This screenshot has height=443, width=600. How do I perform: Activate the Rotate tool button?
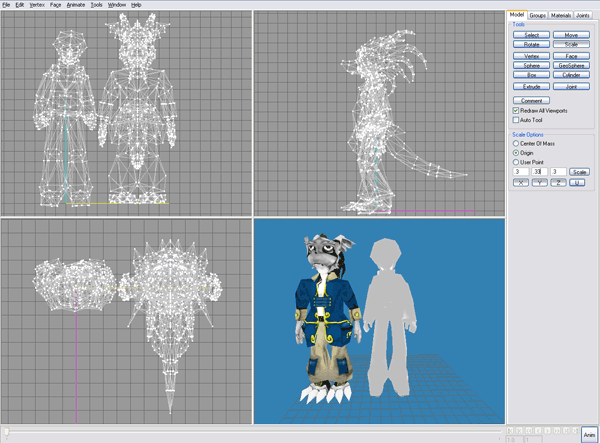point(532,44)
